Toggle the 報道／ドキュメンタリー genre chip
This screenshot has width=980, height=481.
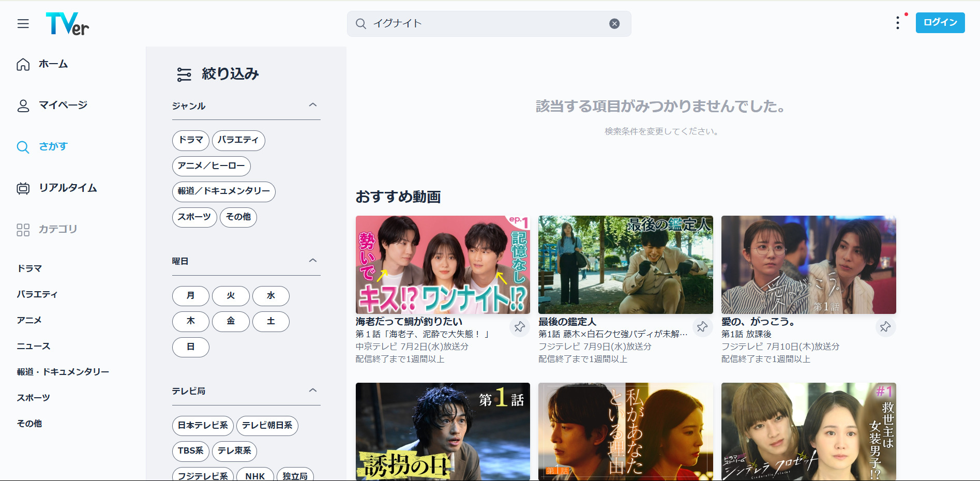[x=224, y=191]
